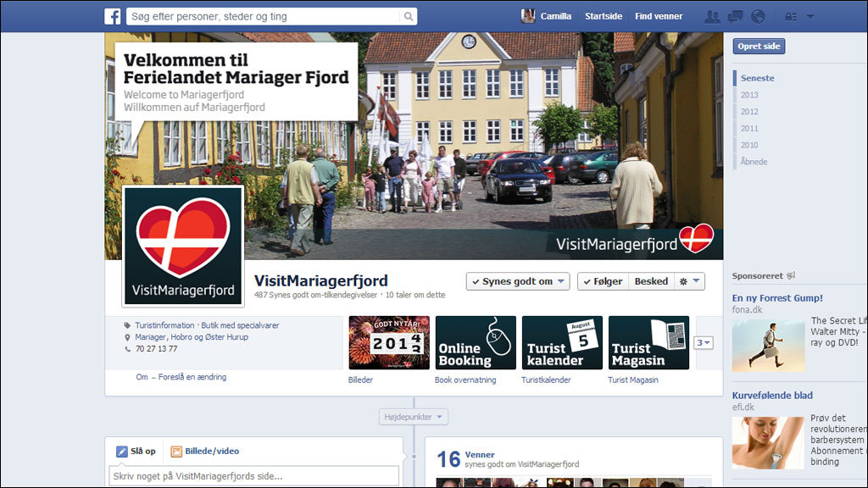The width and height of the screenshot is (868, 488).
Task: Select the Billede/video tab
Action: tap(205, 452)
